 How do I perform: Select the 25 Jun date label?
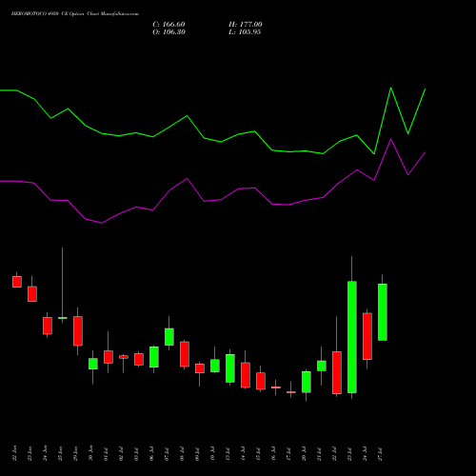pyautogui.click(x=60, y=453)
